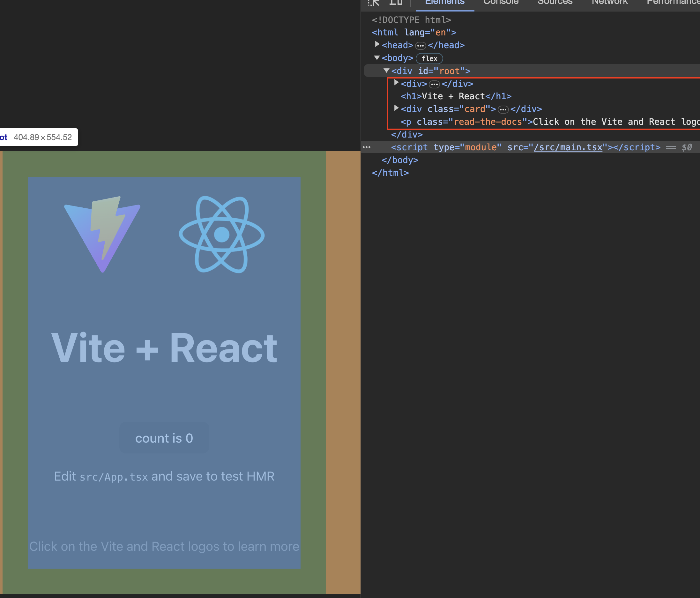The image size is (700, 598).
Task: Expand the head element
Action: [x=377, y=44]
